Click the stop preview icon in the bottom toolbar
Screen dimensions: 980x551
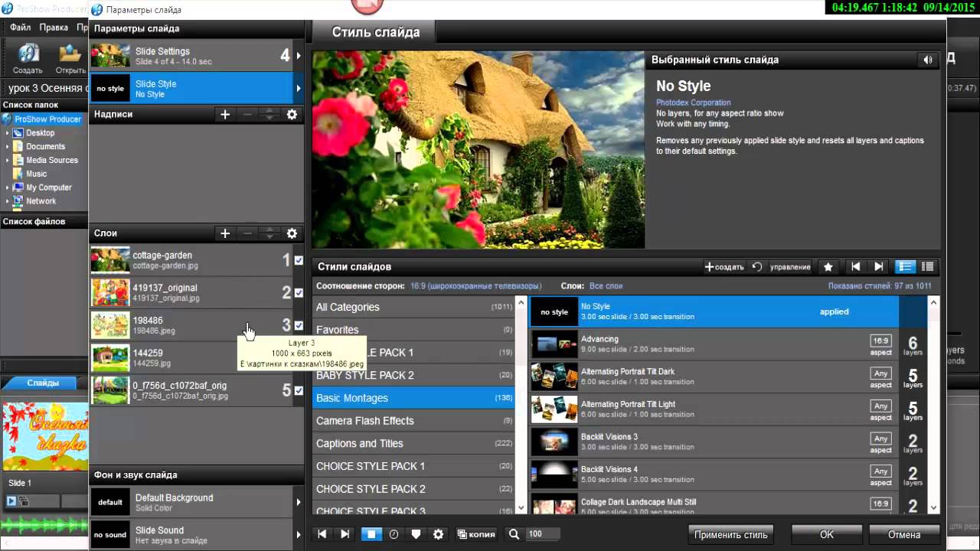click(371, 534)
